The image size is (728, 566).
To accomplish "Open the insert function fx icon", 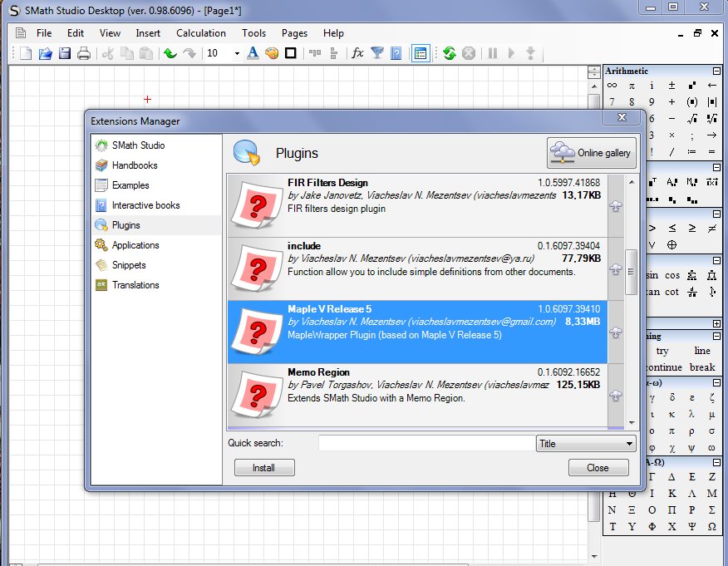I will (x=357, y=53).
